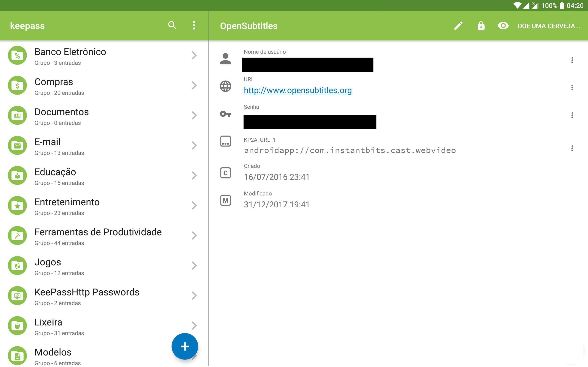Open the overflow menu in keepass panel

(x=194, y=25)
